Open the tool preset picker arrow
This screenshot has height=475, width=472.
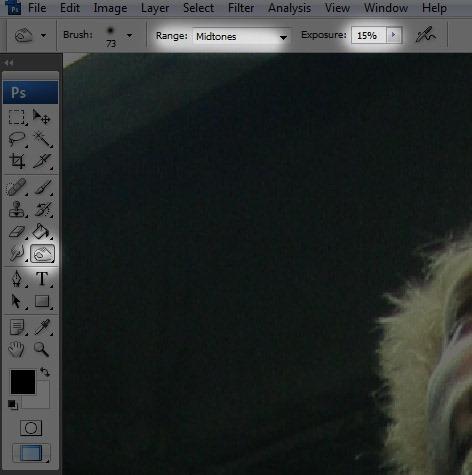[x=43, y=35]
